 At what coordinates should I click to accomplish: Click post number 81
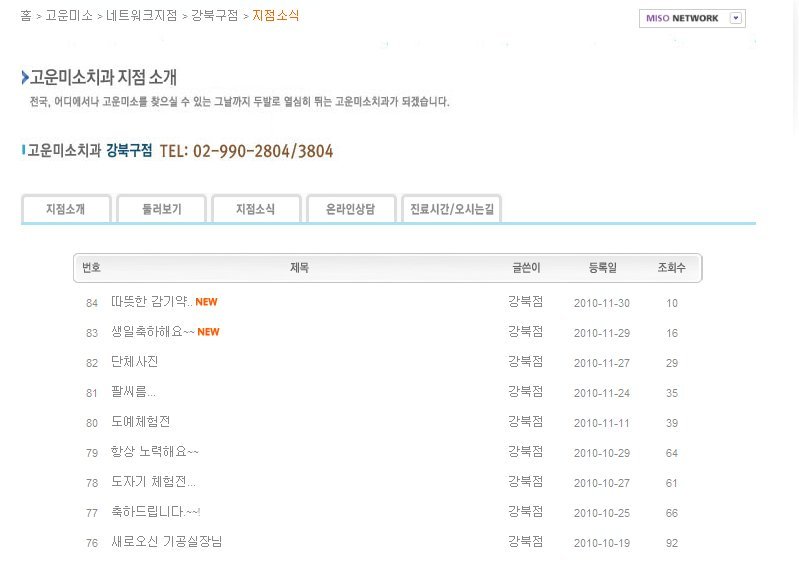[x=92, y=393]
